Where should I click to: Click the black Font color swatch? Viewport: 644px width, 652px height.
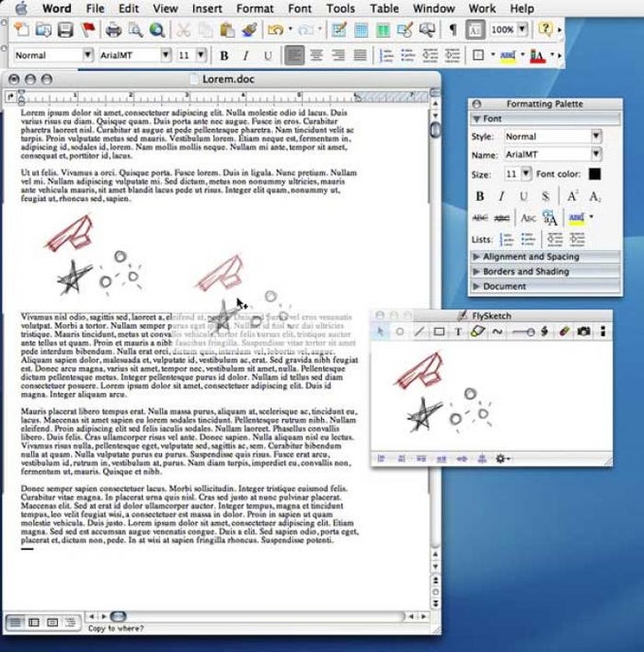(595, 173)
